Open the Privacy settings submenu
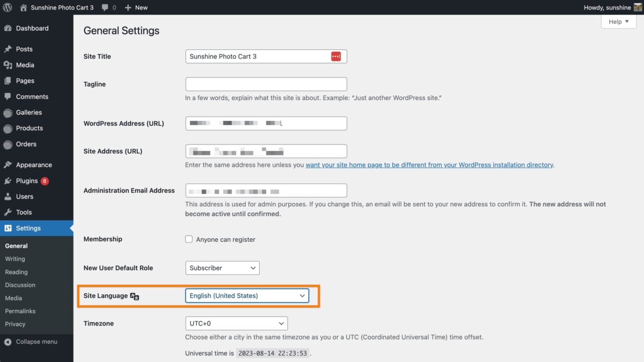The height and width of the screenshot is (362, 644). 15,324
